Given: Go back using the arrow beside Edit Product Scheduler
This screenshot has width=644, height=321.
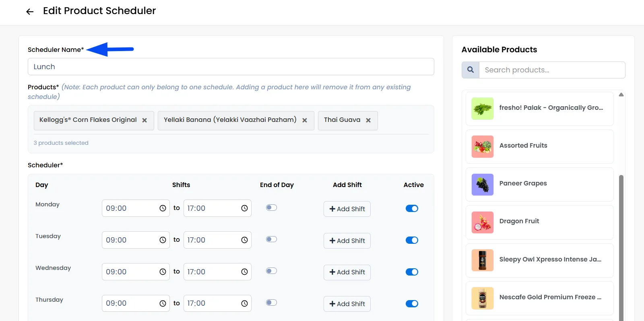Looking at the screenshot, I should 30,12.
